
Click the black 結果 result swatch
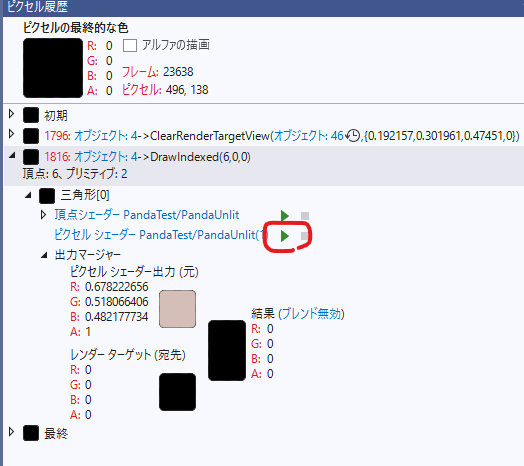pos(227,350)
